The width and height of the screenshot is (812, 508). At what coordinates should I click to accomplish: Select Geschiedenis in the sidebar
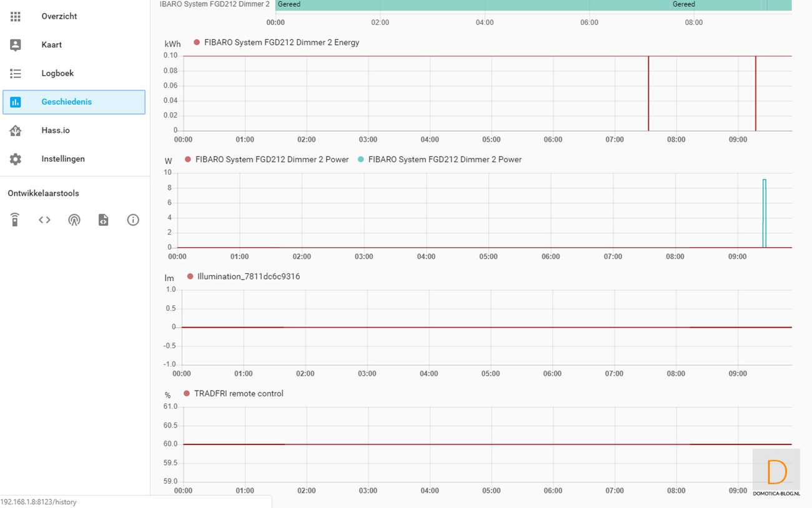tap(66, 102)
